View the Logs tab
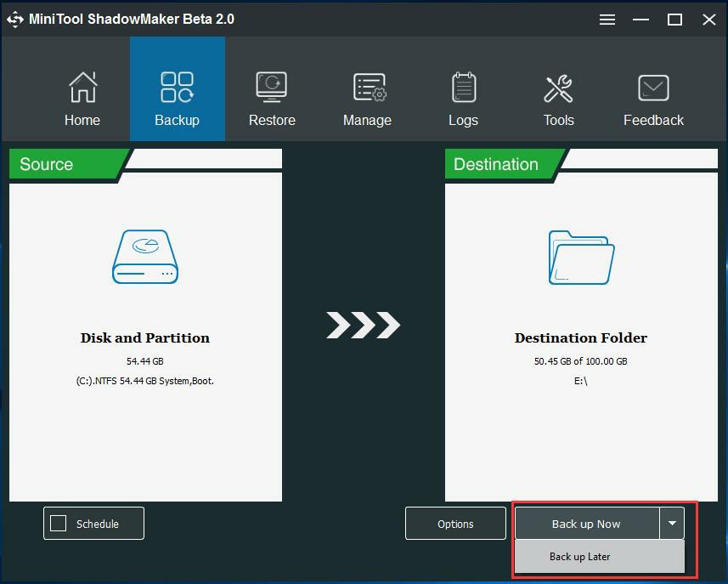Image resolution: width=728 pixels, height=584 pixels. coord(463,99)
